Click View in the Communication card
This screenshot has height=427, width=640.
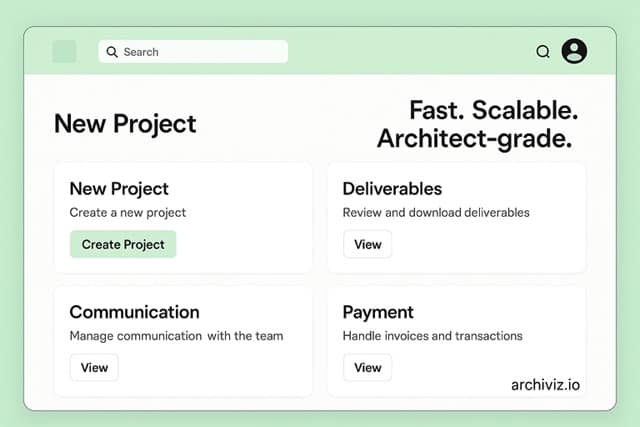pyautogui.click(x=94, y=367)
